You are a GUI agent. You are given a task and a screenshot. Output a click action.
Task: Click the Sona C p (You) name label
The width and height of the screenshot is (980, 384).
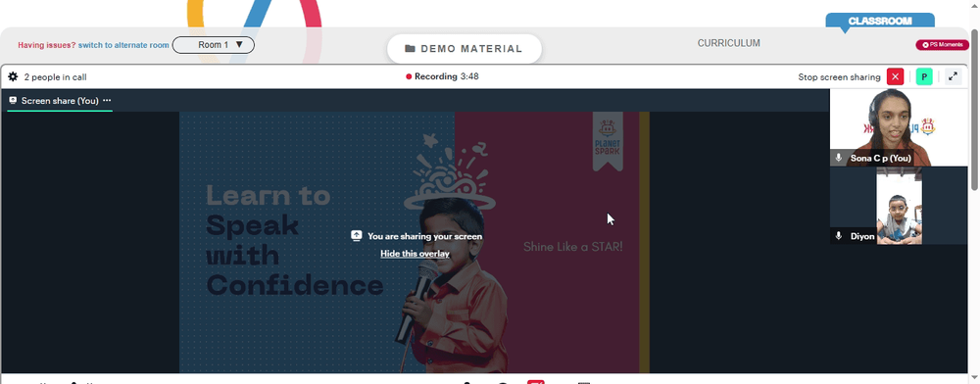pos(881,159)
